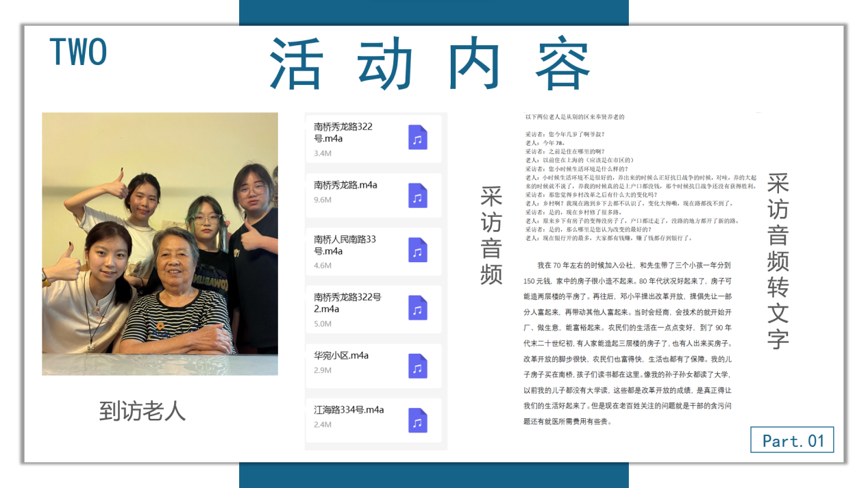Viewport: 868px width, 488px height.
Task: Select the 到访老人 photo caption
Action: [142, 411]
